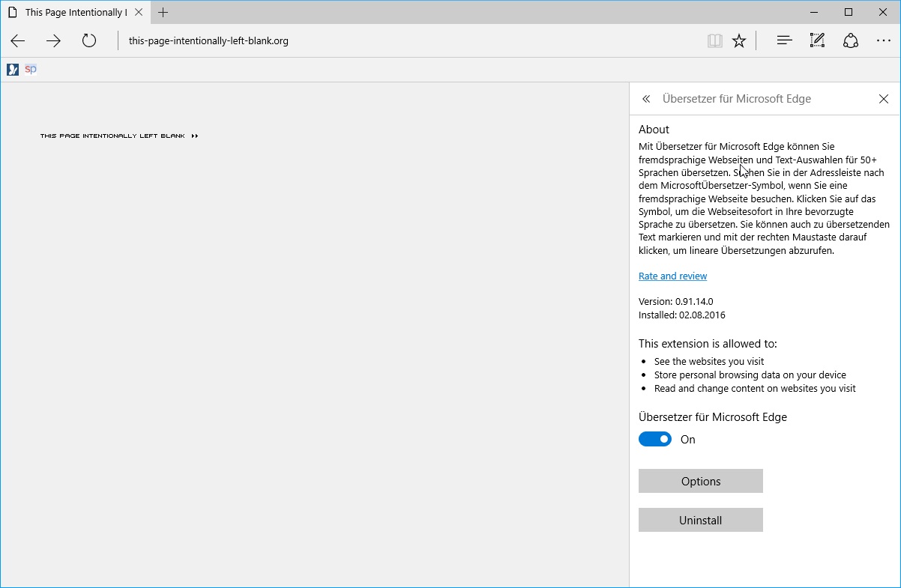Viewport: 901px width, 588px height.
Task: Go back using panel double-chevron icon
Action: (646, 99)
